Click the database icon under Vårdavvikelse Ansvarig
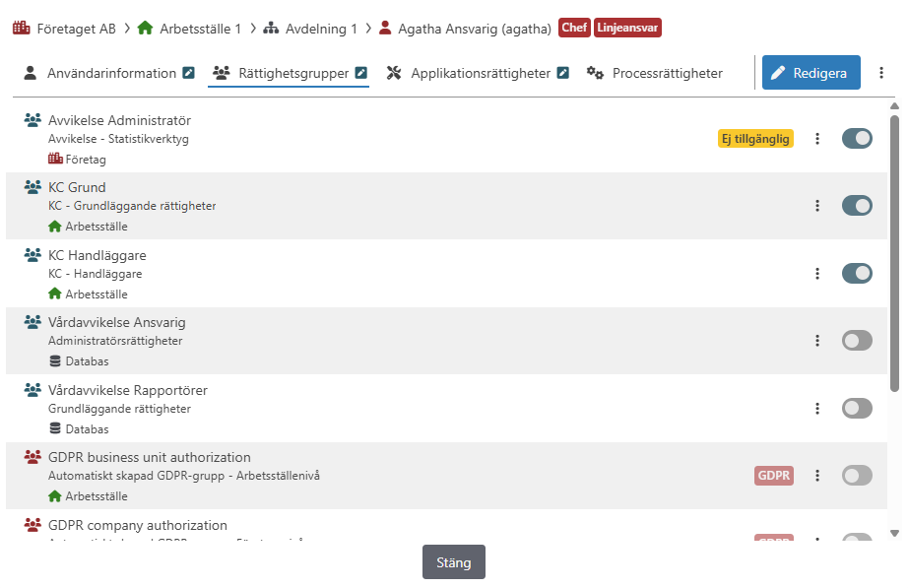908x588 pixels. tap(55, 361)
